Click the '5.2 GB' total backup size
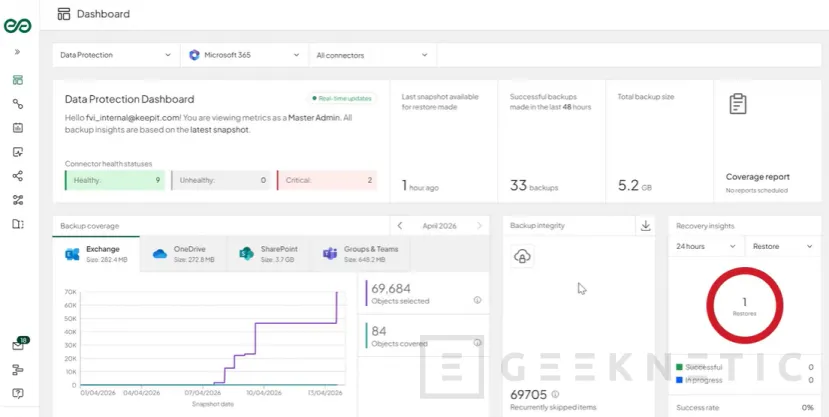 (x=635, y=186)
